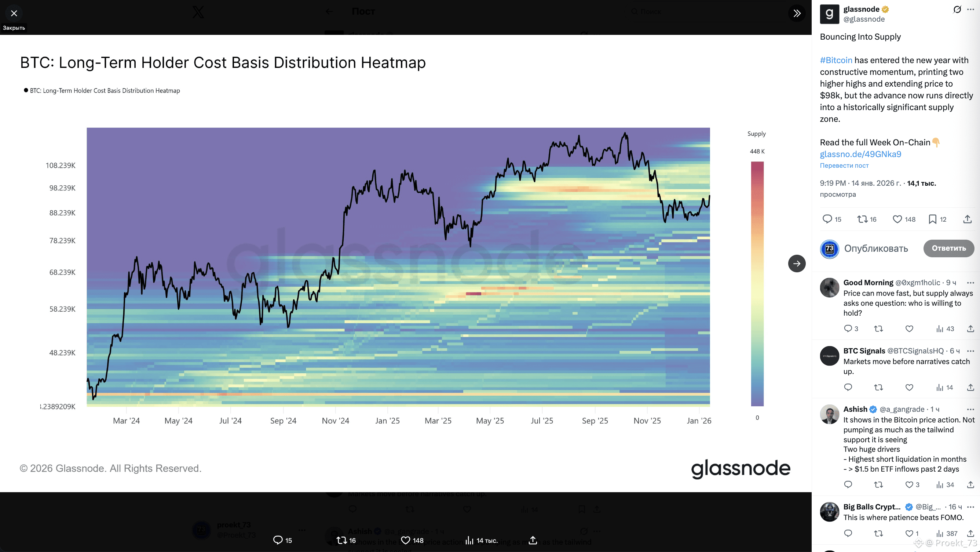Screen dimensions: 980x552
Task: Click the views stats icon in the bottom bar
Action: click(x=470, y=541)
